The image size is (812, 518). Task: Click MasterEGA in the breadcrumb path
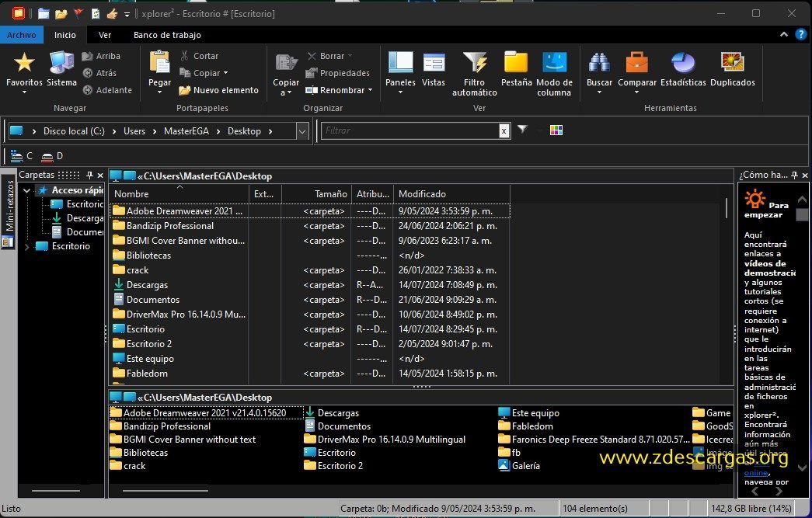pyautogui.click(x=186, y=131)
